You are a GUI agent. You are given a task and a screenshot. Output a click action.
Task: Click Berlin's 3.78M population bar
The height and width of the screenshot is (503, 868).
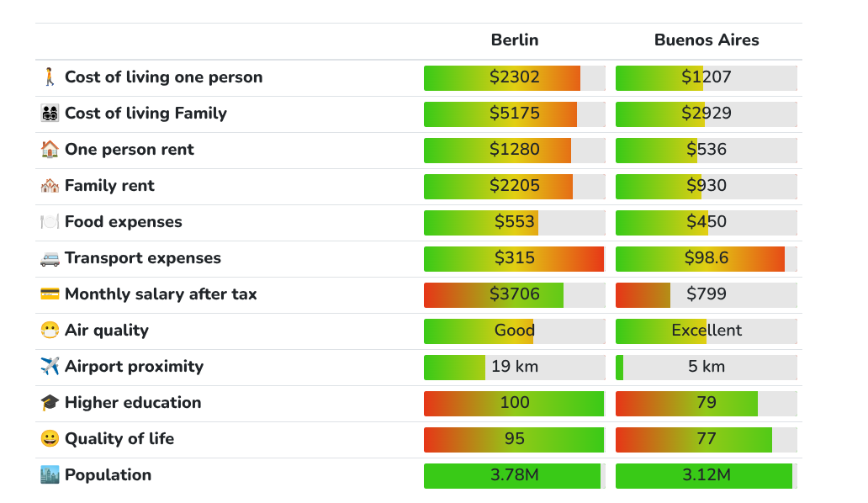514,476
